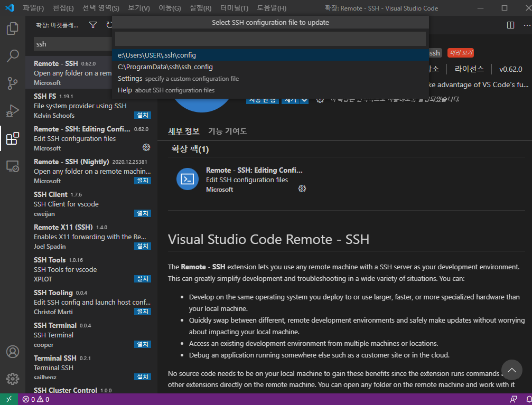Screen dimensions: 532x405
Task: Open the 선택 영역(S) menu
Action: tap(101, 8)
